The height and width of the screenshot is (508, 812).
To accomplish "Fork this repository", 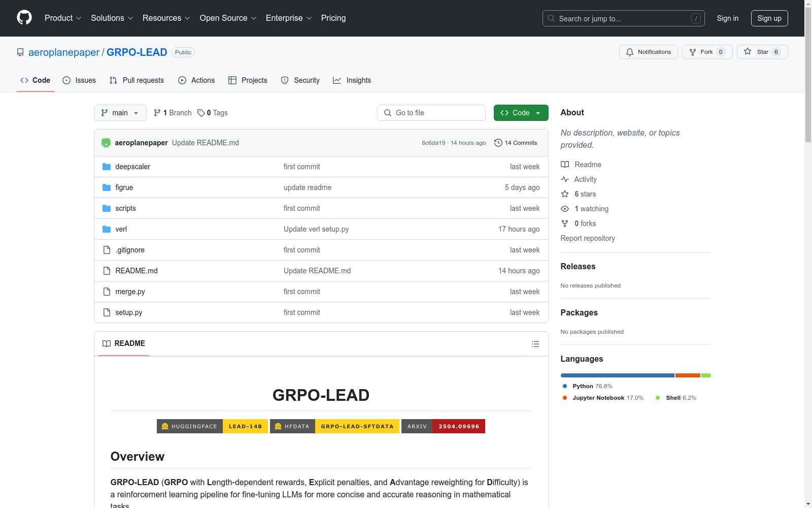I will pyautogui.click(x=707, y=52).
